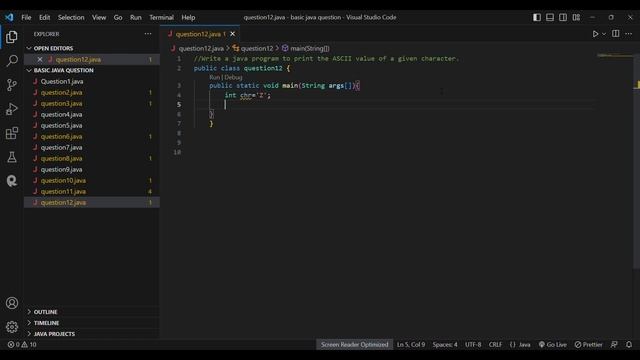Click Prettier status bar item

588,344
